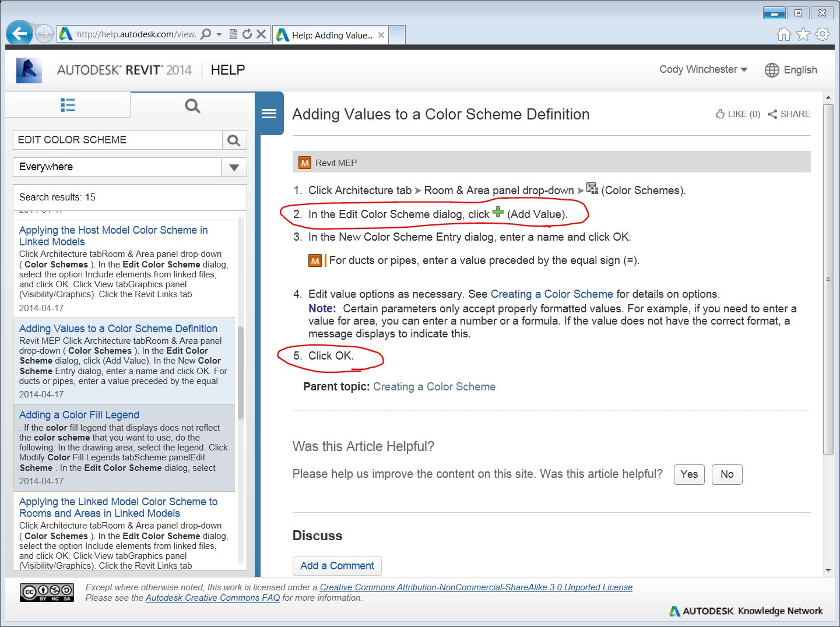Screen dimensions: 840x627
Task: Refresh the page with the reload icon
Action: 247,34
